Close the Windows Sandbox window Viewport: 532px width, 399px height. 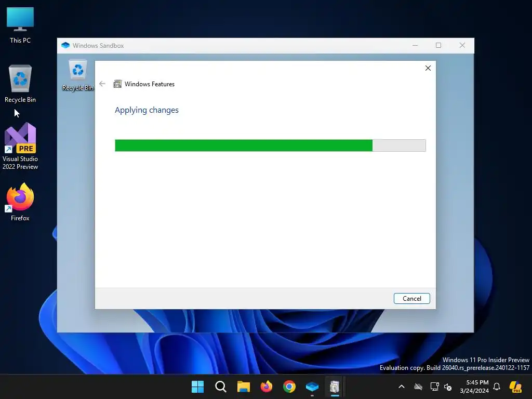462,46
